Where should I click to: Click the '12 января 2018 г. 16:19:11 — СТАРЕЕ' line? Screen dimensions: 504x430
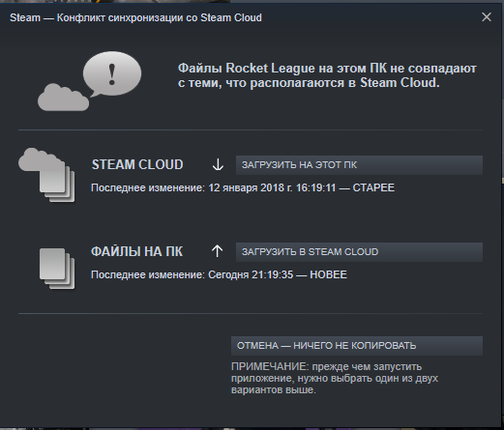pos(243,187)
